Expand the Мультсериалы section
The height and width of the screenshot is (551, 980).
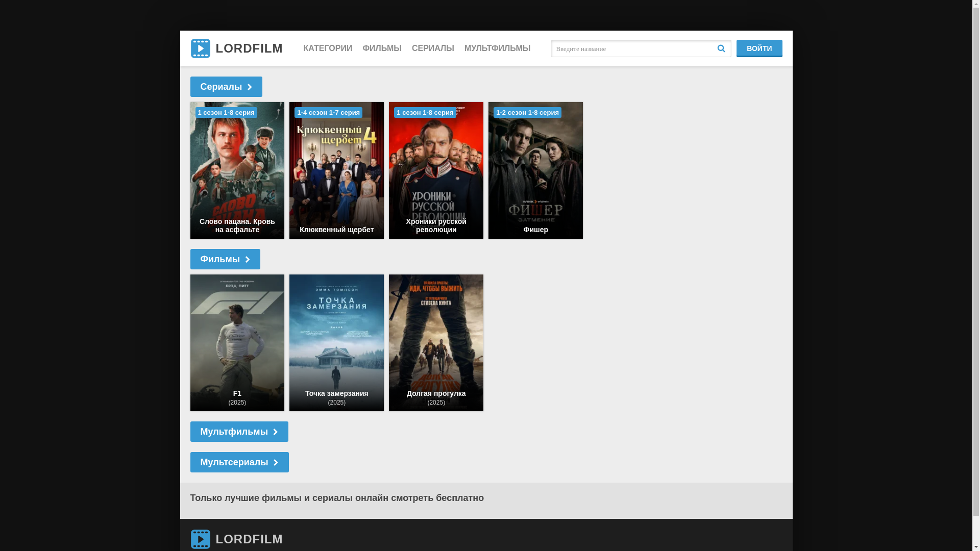coord(239,462)
